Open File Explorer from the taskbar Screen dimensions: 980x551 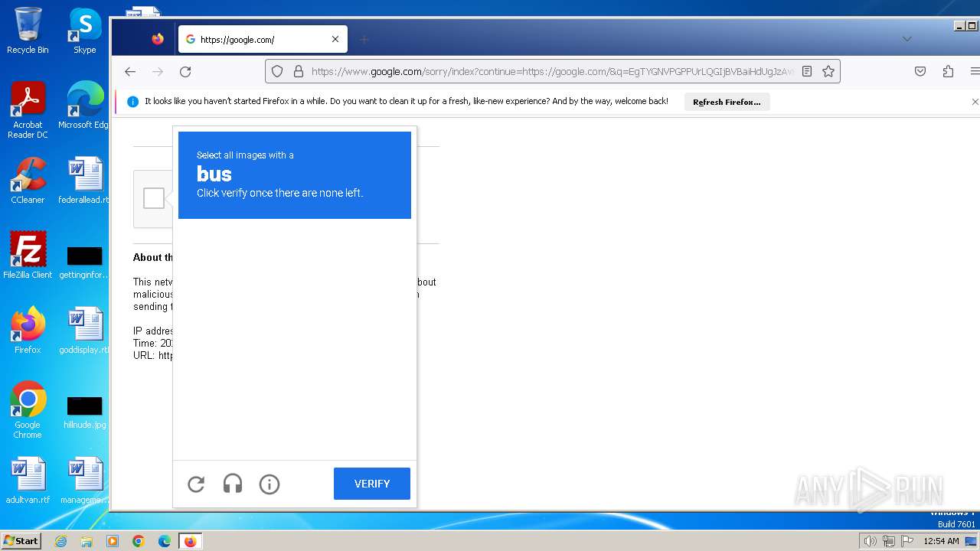[x=87, y=541]
